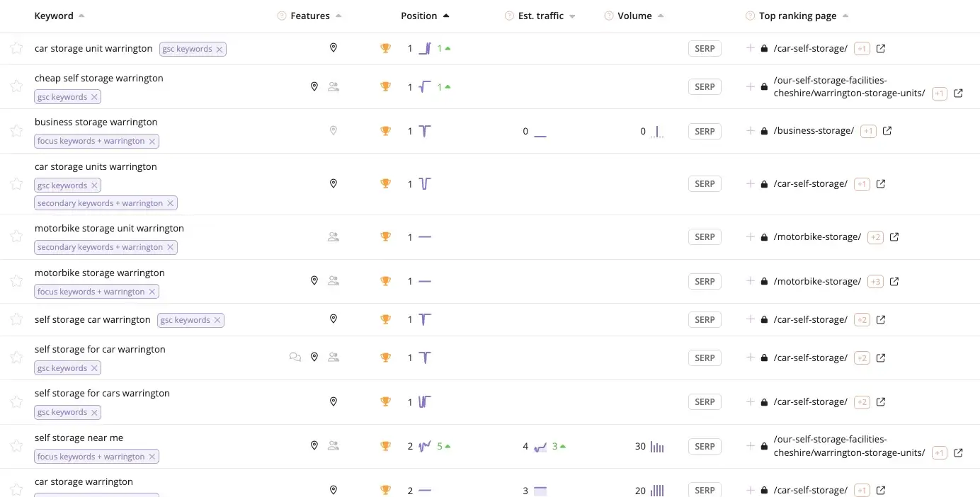Click discussions feature icon for 'self storage for car warrington'
Screen dimensions: 980x497
(295, 358)
